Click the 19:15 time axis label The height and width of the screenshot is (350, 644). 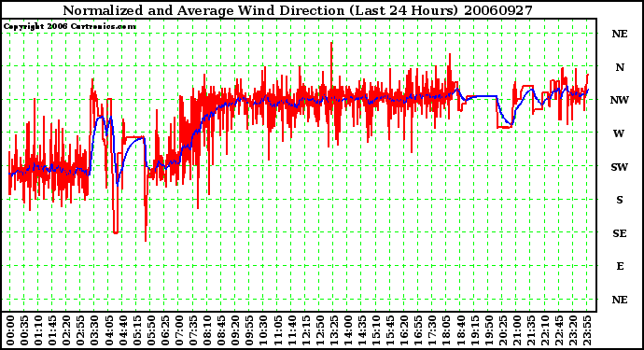point(474,330)
